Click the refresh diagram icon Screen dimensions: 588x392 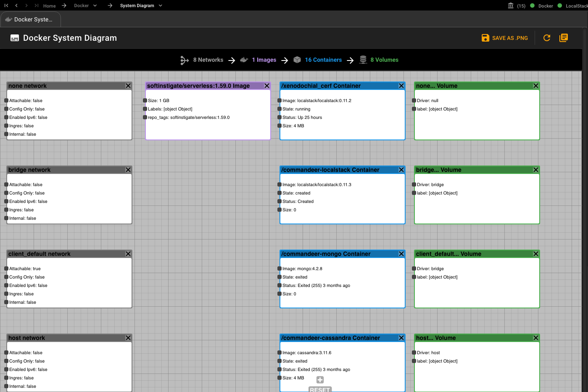coord(546,38)
